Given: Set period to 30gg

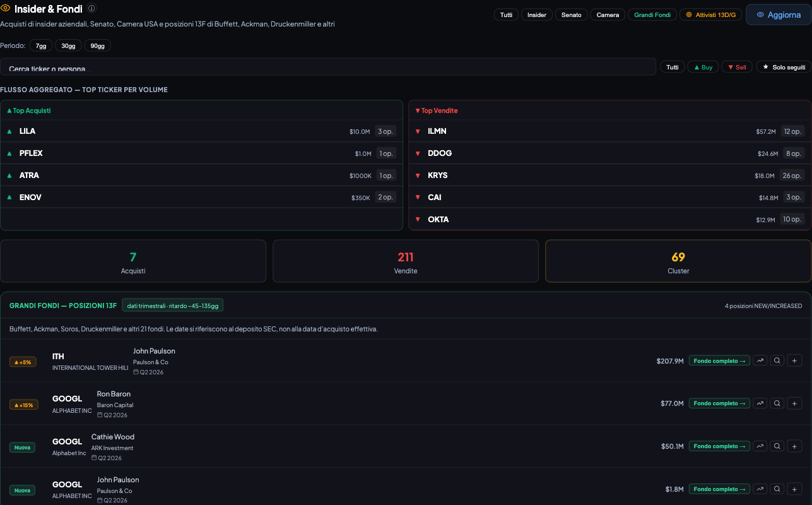Looking at the screenshot, I should coord(69,46).
